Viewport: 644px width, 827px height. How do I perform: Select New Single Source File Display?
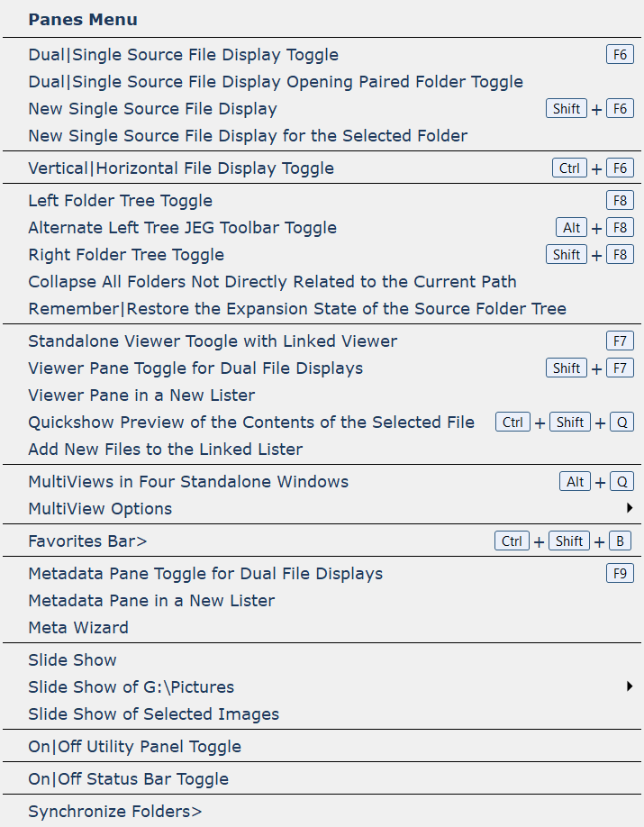click(152, 109)
